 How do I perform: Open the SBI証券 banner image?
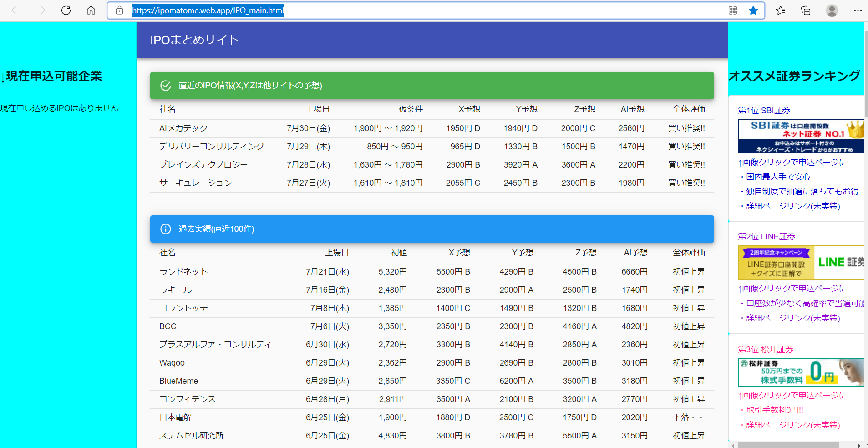pyautogui.click(x=801, y=136)
